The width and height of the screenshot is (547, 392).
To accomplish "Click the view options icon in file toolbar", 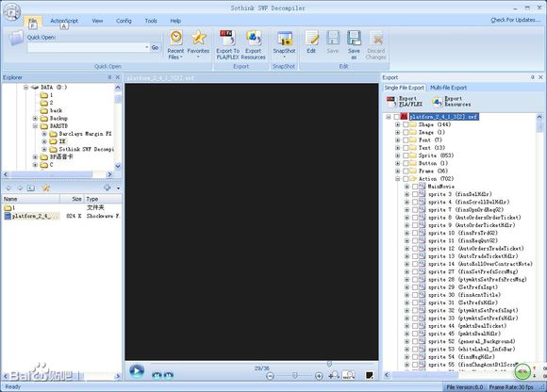I will coord(108,188).
